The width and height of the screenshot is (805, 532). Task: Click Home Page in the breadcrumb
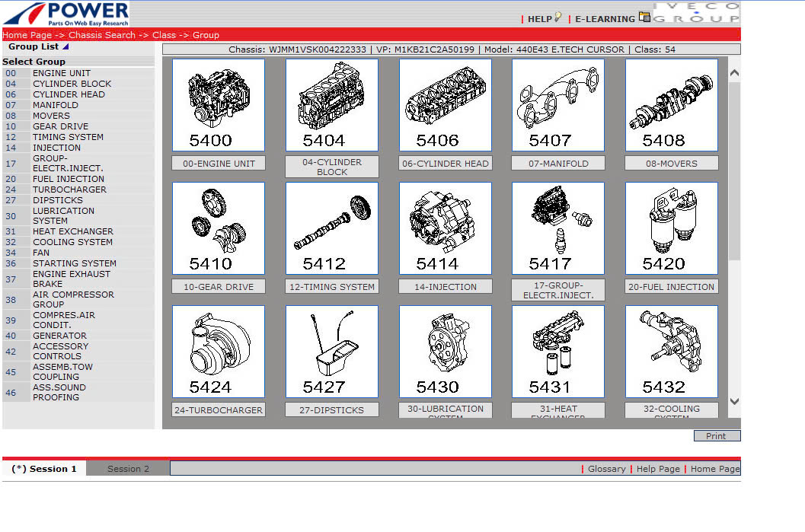27,35
